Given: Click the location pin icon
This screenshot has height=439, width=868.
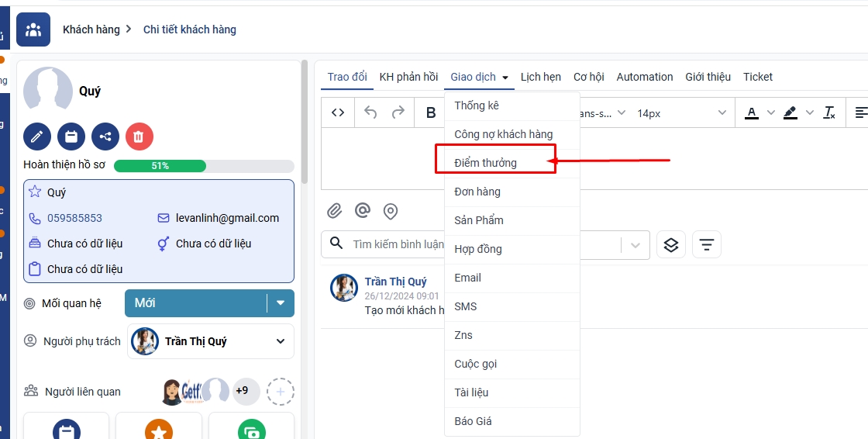Looking at the screenshot, I should tap(391, 211).
